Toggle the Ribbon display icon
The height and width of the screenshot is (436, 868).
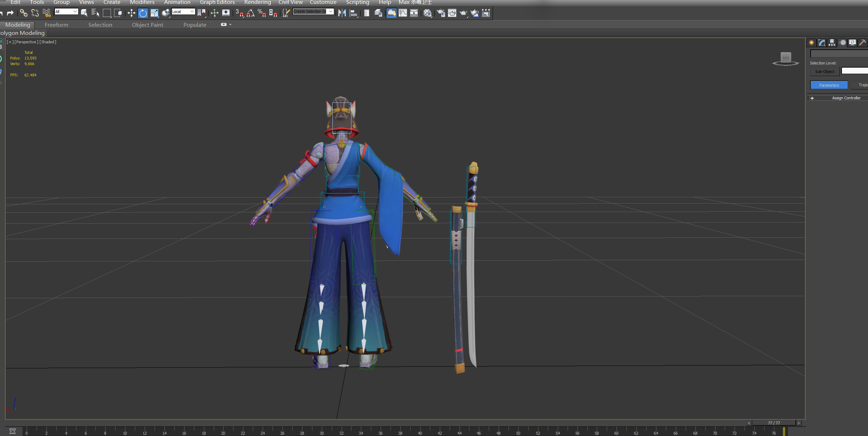click(x=391, y=13)
